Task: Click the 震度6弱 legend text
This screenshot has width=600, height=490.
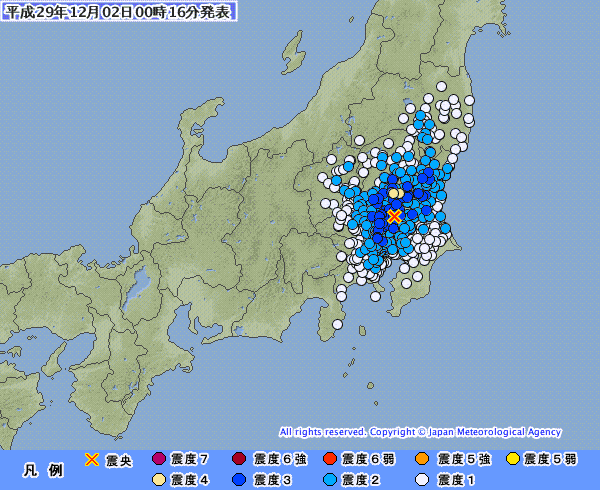Action: 368,459
